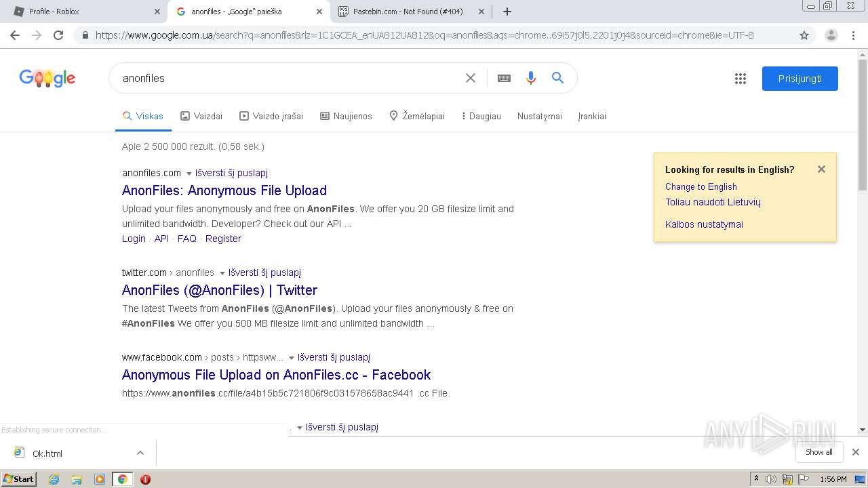Click Change to English
The image size is (868, 488).
(701, 186)
